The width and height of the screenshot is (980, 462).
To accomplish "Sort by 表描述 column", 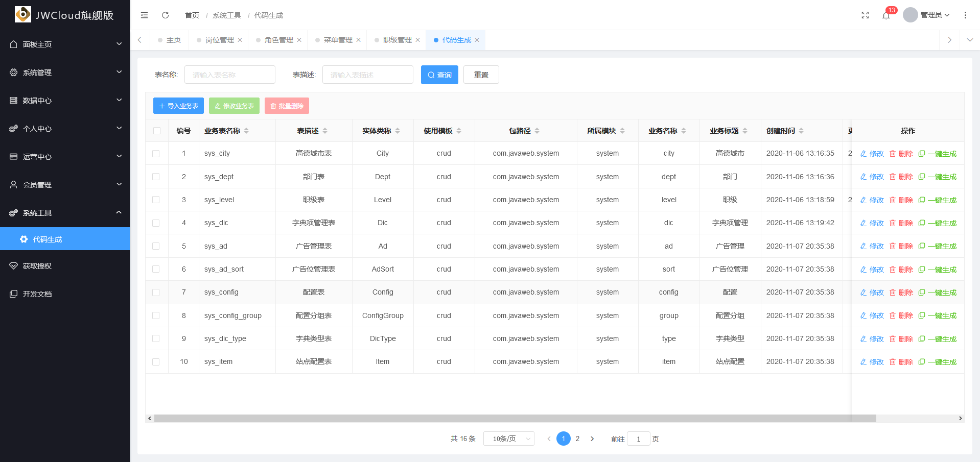I will click(x=325, y=131).
